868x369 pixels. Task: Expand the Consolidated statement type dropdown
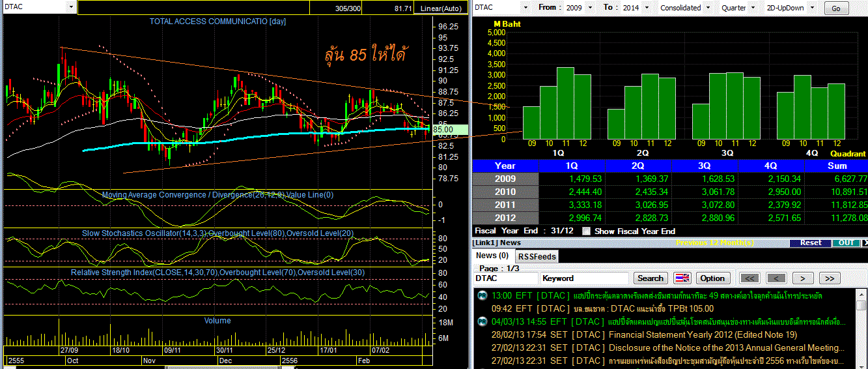(x=708, y=8)
